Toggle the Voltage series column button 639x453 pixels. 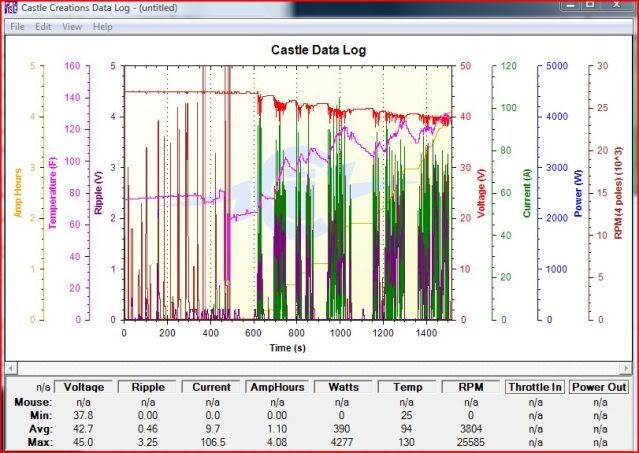83,386
